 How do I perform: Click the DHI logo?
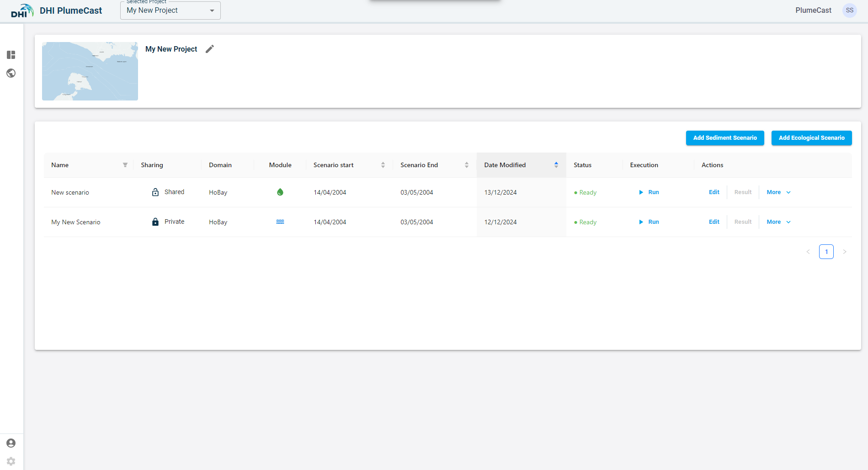coord(22,11)
